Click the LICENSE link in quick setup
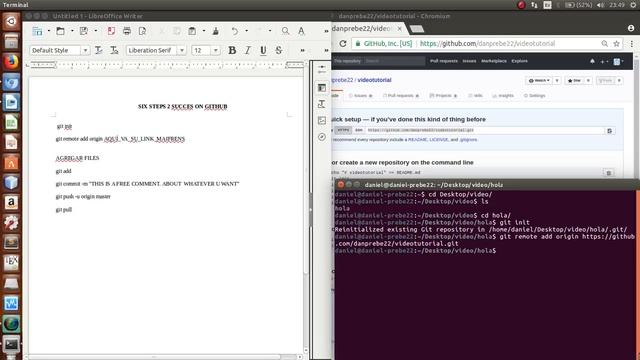The height and width of the screenshot is (360, 640). pyautogui.click(x=439, y=140)
